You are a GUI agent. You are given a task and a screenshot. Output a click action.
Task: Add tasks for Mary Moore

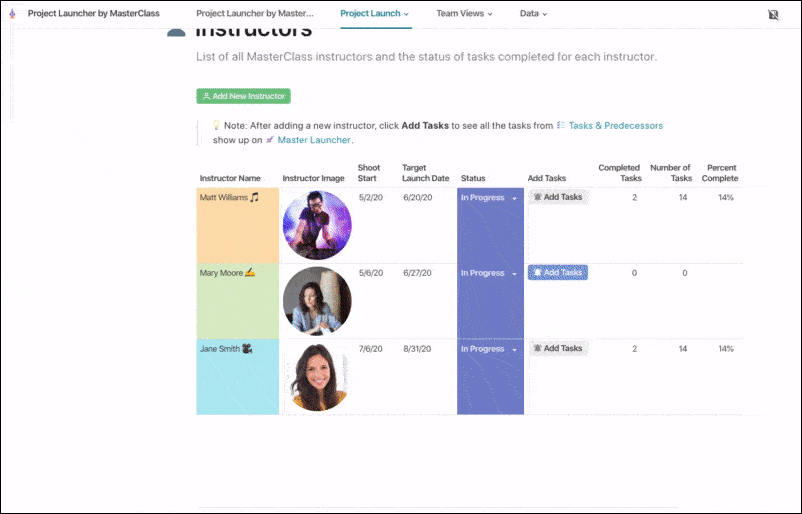pos(558,273)
